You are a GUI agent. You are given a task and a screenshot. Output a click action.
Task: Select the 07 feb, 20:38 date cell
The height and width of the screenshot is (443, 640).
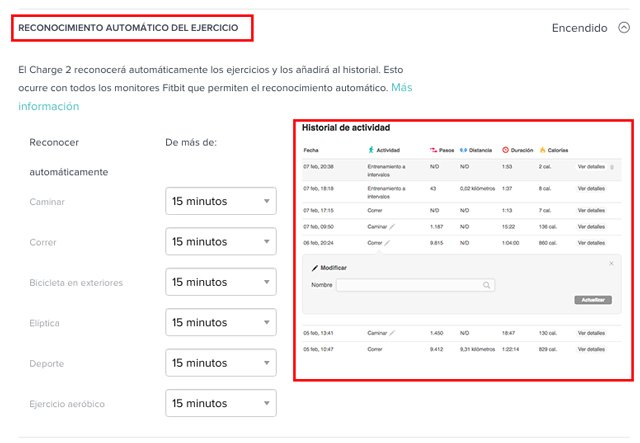coord(318,167)
